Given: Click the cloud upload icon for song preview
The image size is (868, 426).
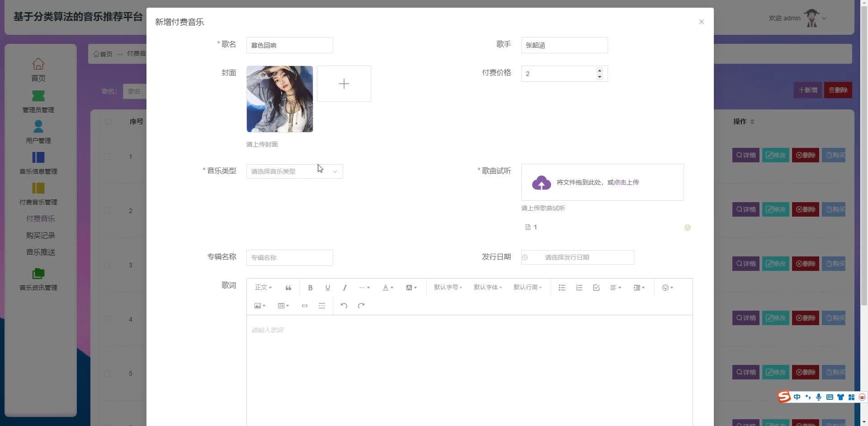Looking at the screenshot, I should (541, 183).
